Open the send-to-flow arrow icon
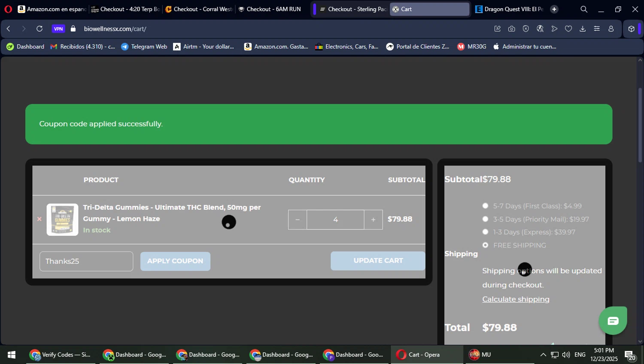Screen dimensions: 644x364 554,29
